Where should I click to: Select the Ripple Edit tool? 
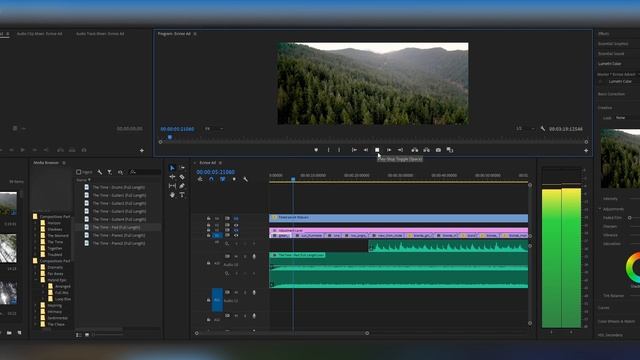pyautogui.click(x=172, y=177)
